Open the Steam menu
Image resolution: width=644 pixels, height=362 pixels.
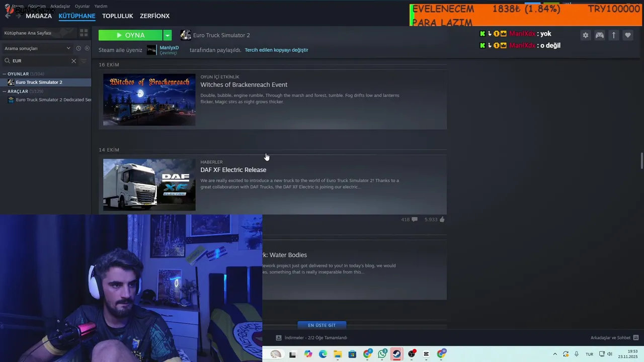(x=18, y=6)
